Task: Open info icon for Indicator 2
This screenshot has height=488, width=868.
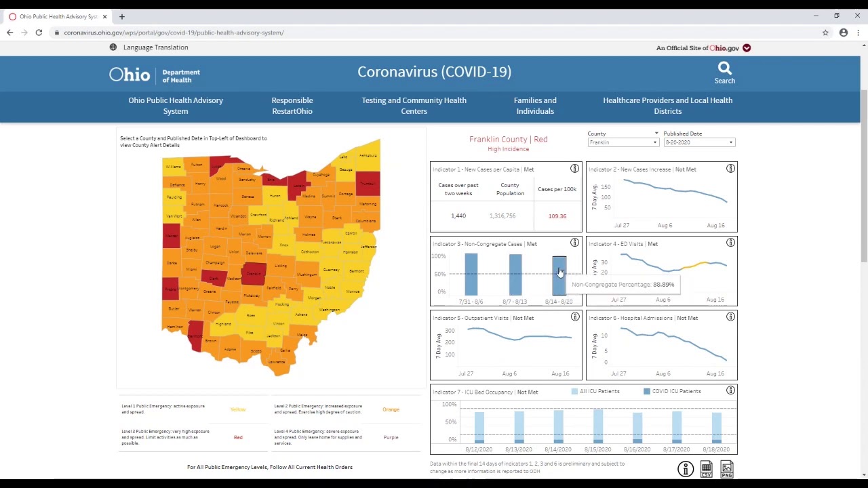Action: coord(730,169)
